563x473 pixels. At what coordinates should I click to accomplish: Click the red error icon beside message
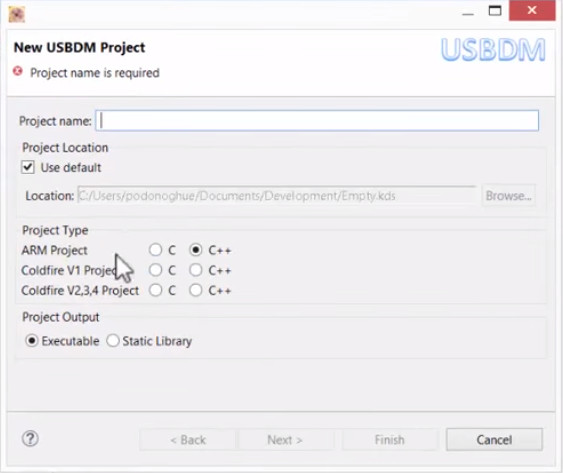pos(18,71)
